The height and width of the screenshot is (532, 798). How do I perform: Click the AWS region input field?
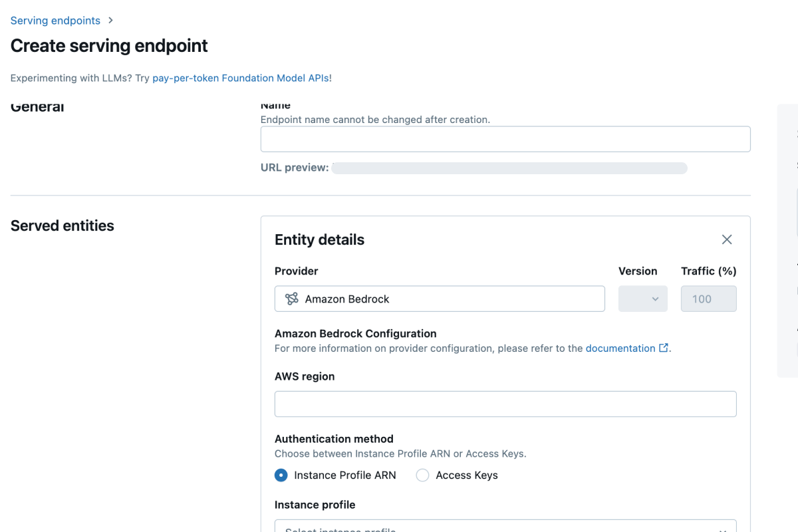tap(505, 404)
